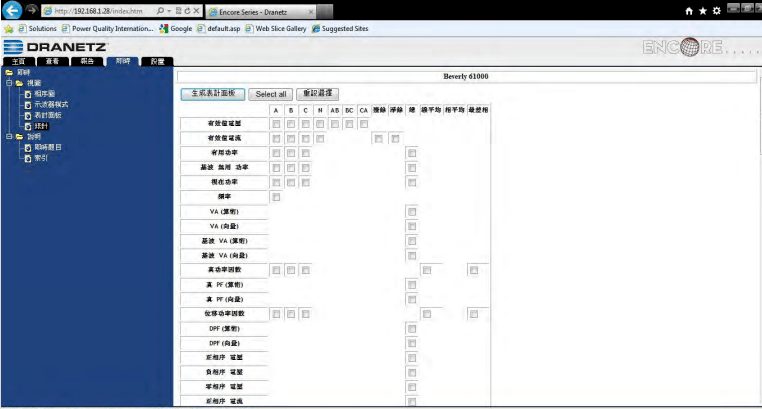
Task: Click the browser home icon
Action: 687,10
